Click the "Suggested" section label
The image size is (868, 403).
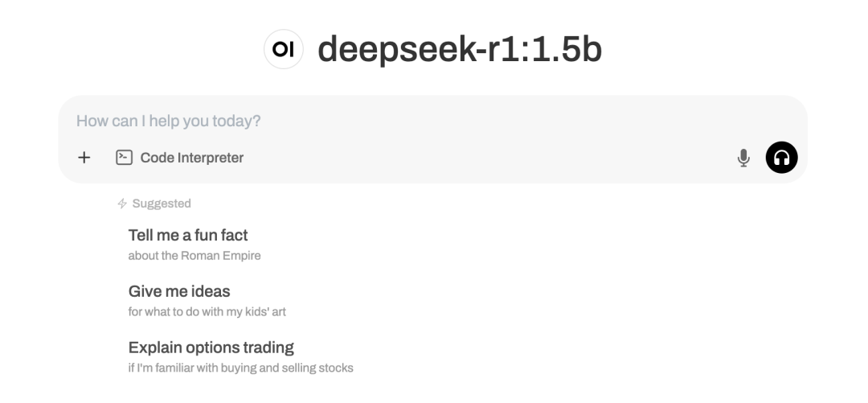162,204
